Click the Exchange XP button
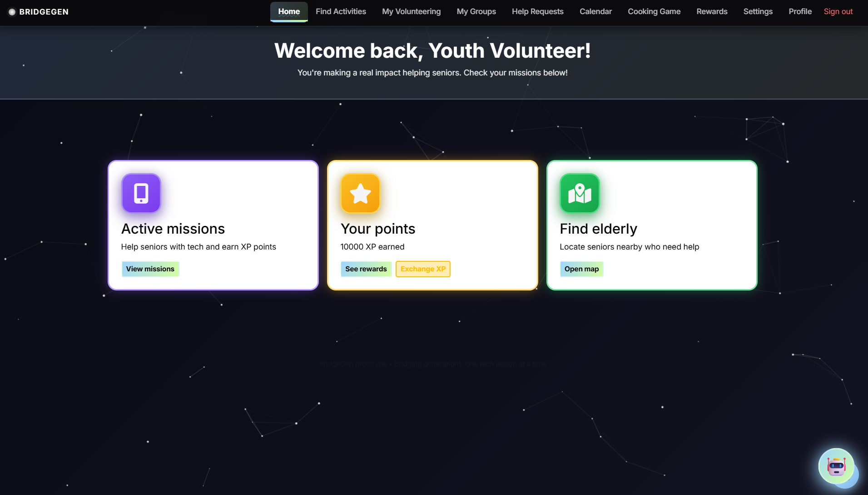 point(423,269)
